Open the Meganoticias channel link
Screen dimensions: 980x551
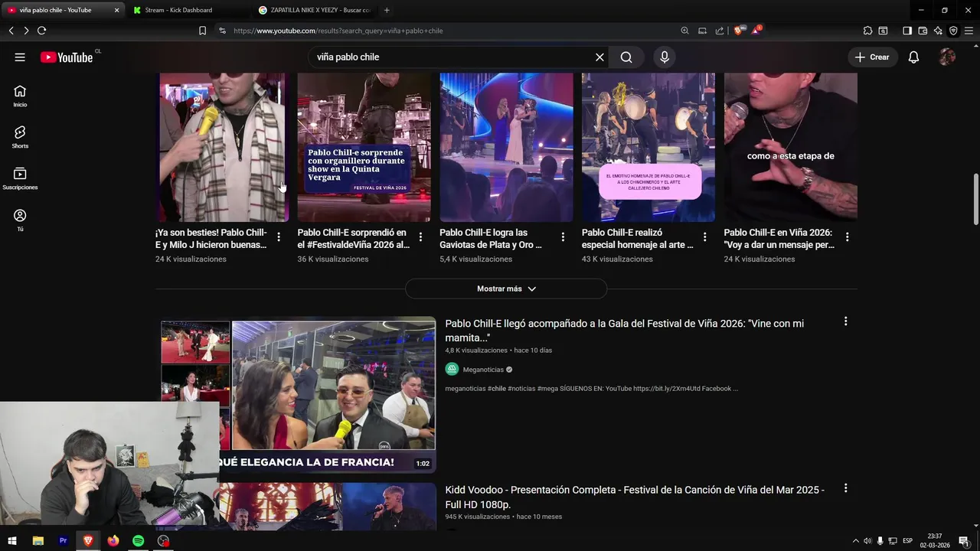click(483, 370)
